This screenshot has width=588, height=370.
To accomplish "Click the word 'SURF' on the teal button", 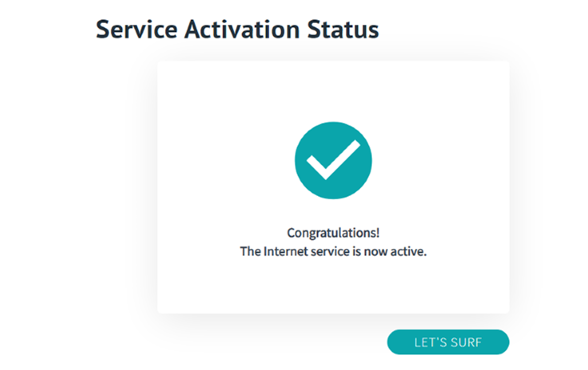I will point(466,342).
